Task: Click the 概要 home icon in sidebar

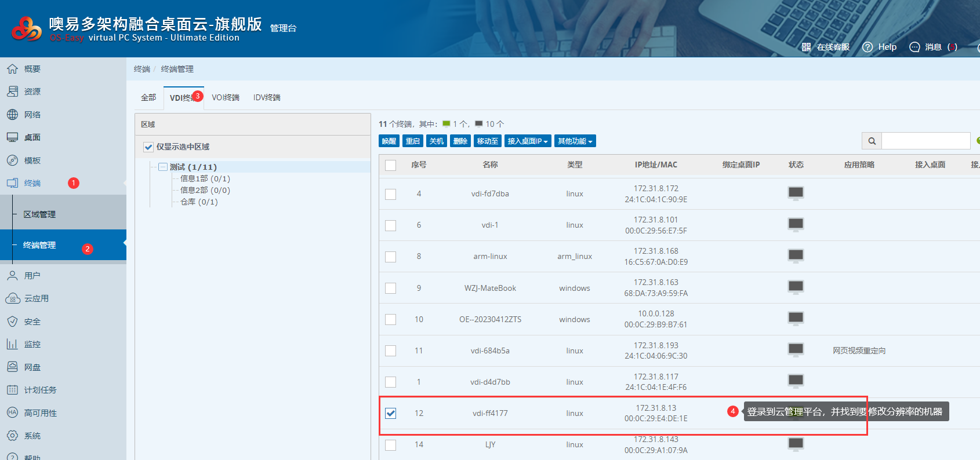Action: pos(12,69)
